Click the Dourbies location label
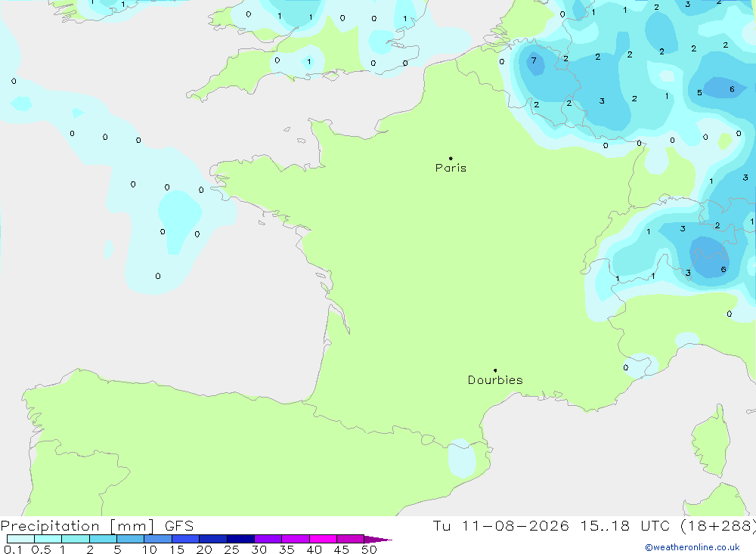756x554 pixels. (x=495, y=380)
